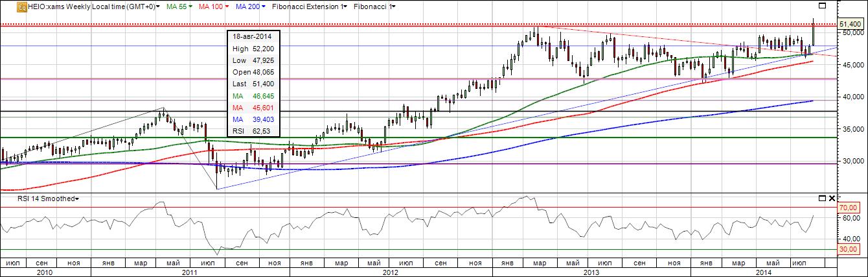Screen dimensions: 868x277
Task: Select the 30,00 RSI oversold level tag
Action: (850, 249)
